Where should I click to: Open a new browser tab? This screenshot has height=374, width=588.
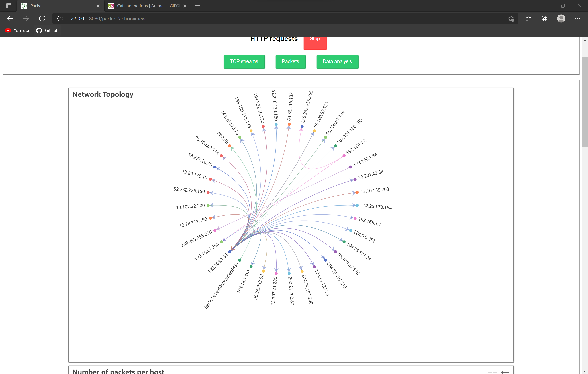point(197,6)
